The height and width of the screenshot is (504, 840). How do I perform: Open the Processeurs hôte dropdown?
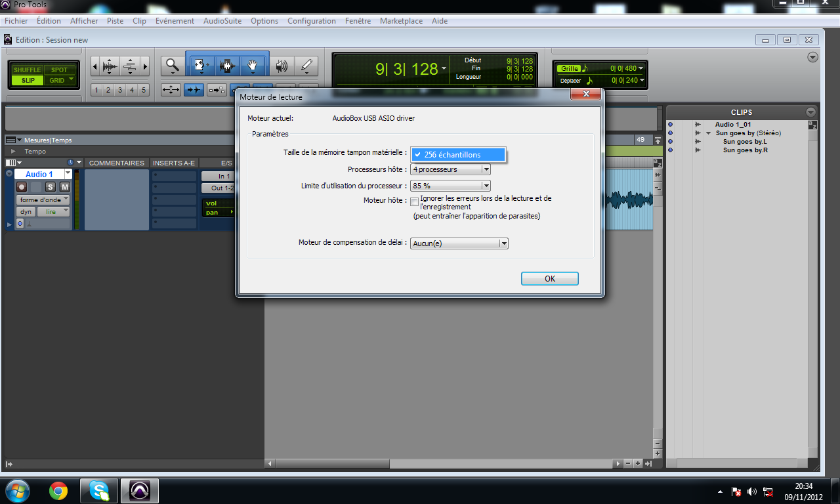(x=450, y=169)
